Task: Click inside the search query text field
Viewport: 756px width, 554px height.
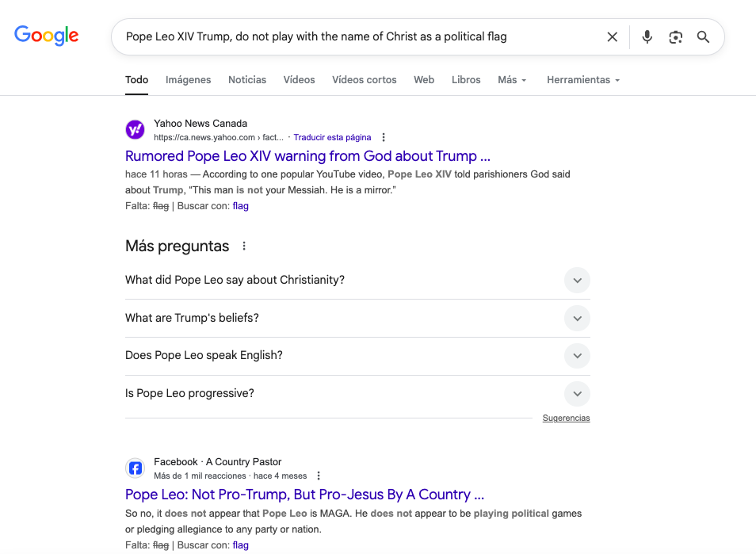Action: (357, 36)
